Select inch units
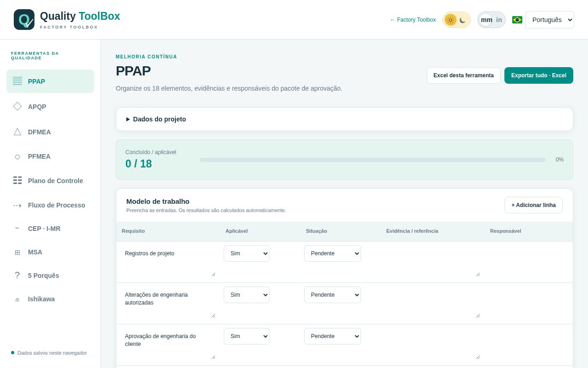Viewport: 588px width, 368px height. [x=499, y=20]
